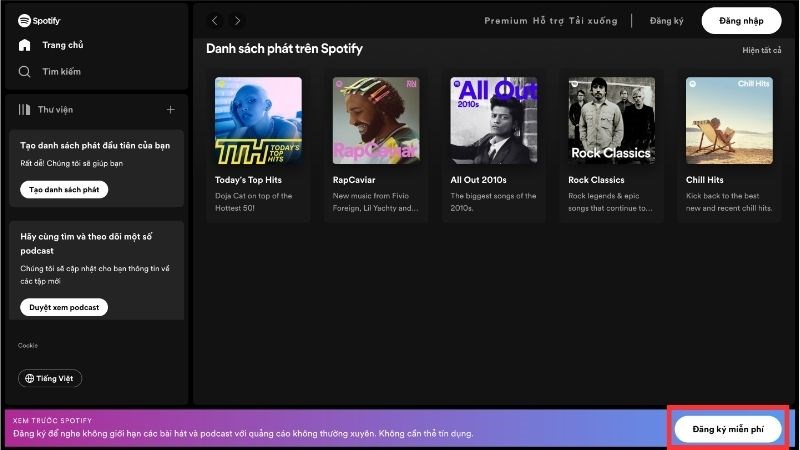
Task: Click the Đăng ký sign up link
Action: pyautogui.click(x=666, y=20)
